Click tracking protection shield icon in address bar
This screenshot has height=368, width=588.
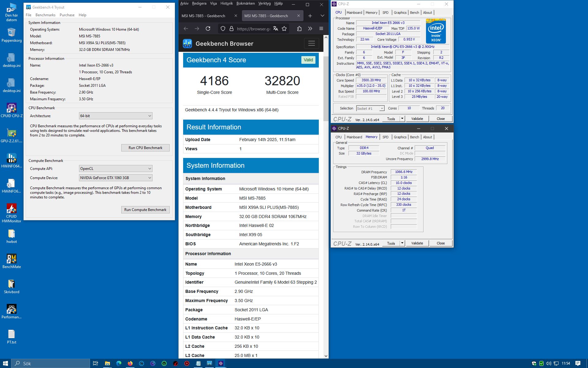[223, 29]
